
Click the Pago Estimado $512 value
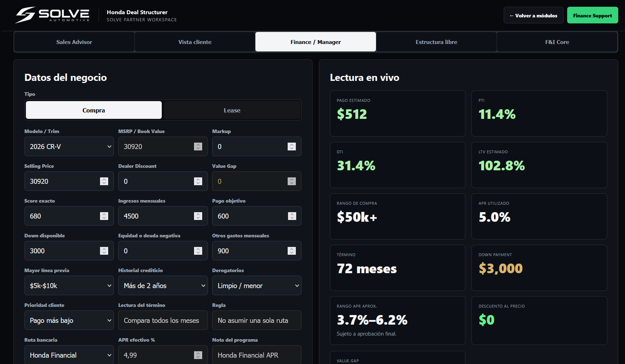[352, 114]
